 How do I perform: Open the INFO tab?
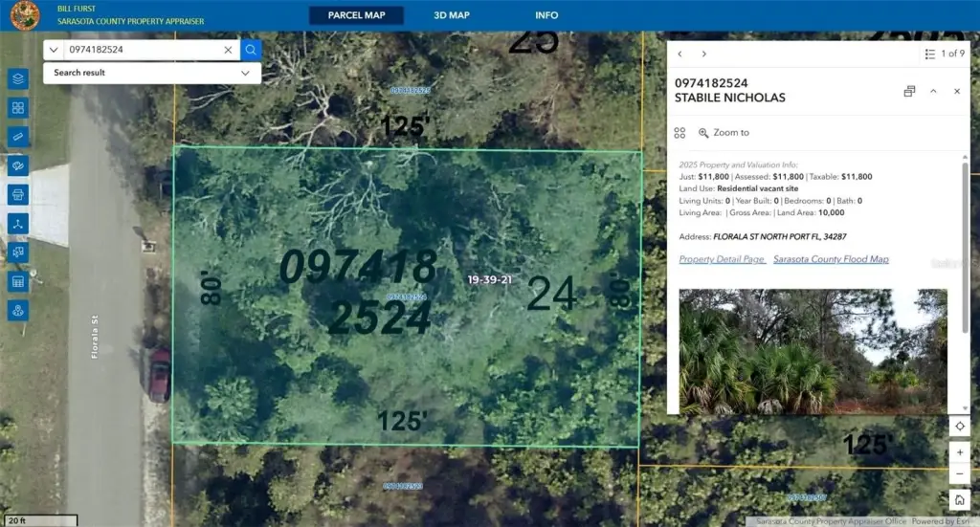tap(546, 15)
